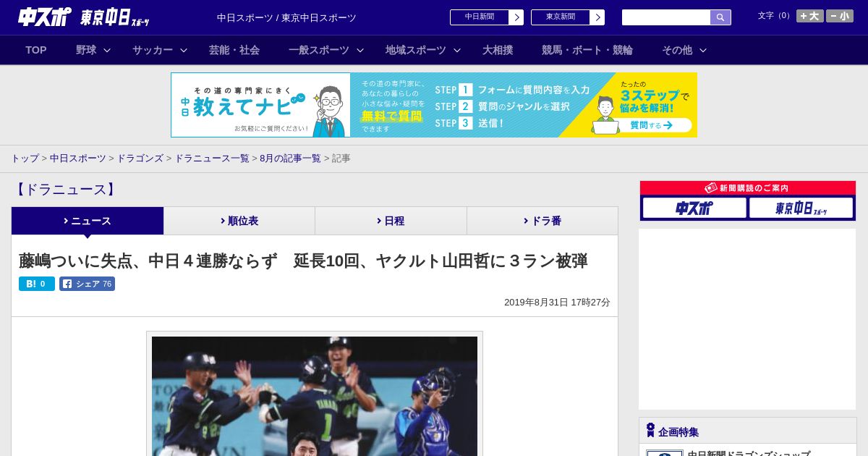Click 中日スポーツ / 東京中日スポーツ header text
Image resolution: width=868 pixels, height=456 pixels.
click(286, 17)
